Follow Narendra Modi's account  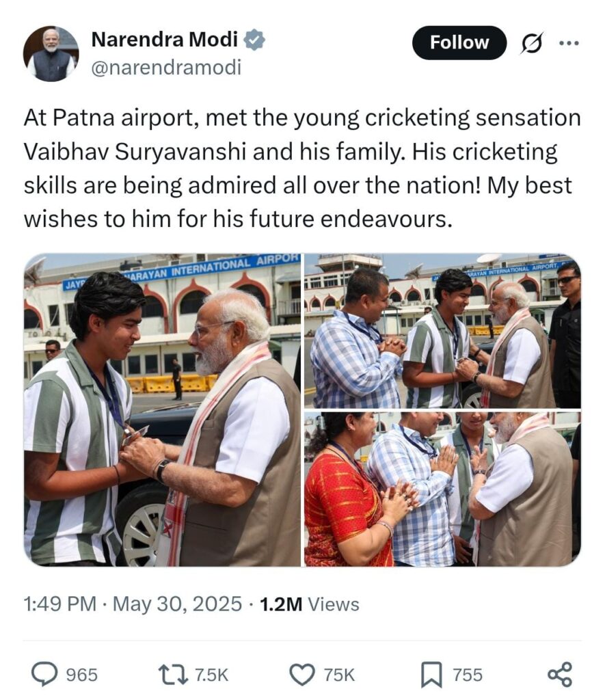coord(459,43)
